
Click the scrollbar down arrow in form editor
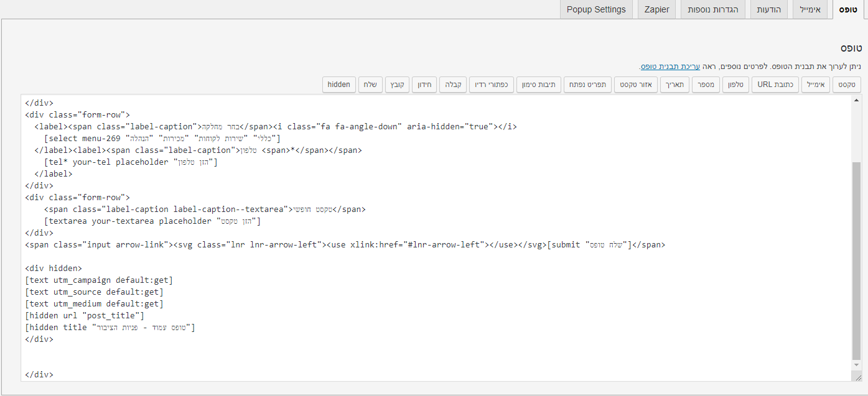point(856,365)
